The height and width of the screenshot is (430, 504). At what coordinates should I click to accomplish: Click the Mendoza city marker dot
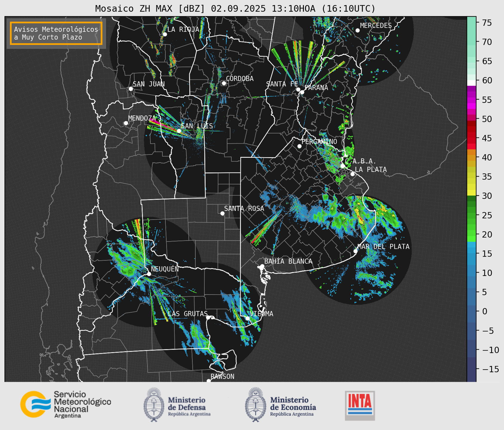pos(126,123)
